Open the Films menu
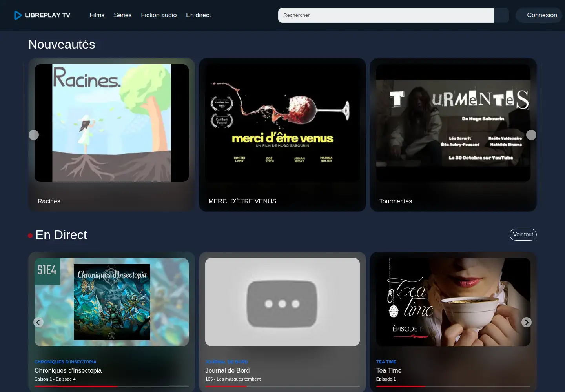This screenshot has height=392, width=565. coord(97,15)
